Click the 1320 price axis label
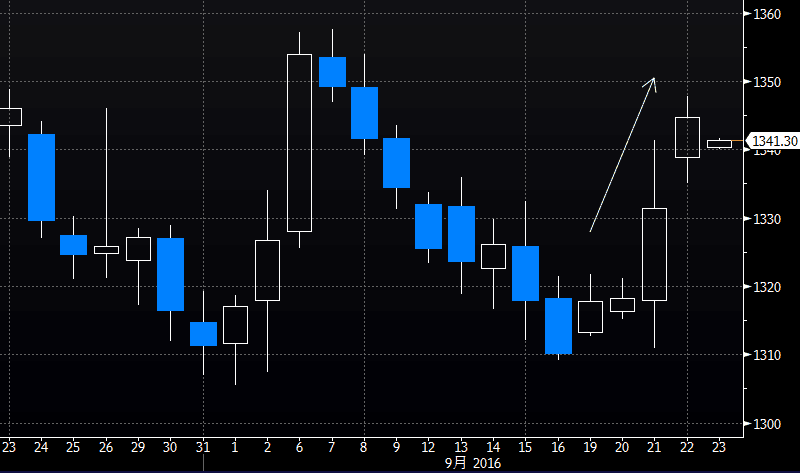This screenshot has width=800, height=473. (x=772, y=287)
